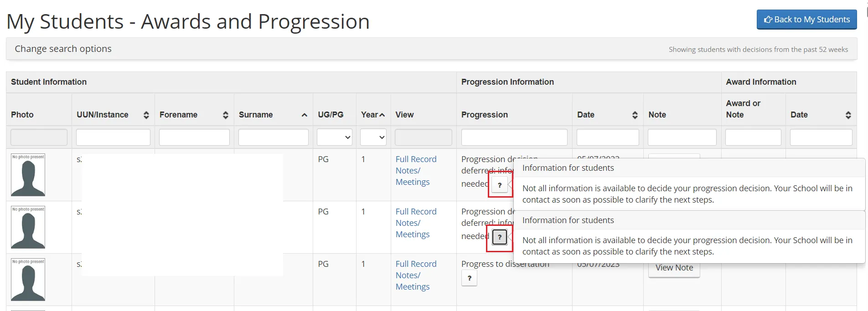
Task: Expand the Change search options section
Action: 63,48
